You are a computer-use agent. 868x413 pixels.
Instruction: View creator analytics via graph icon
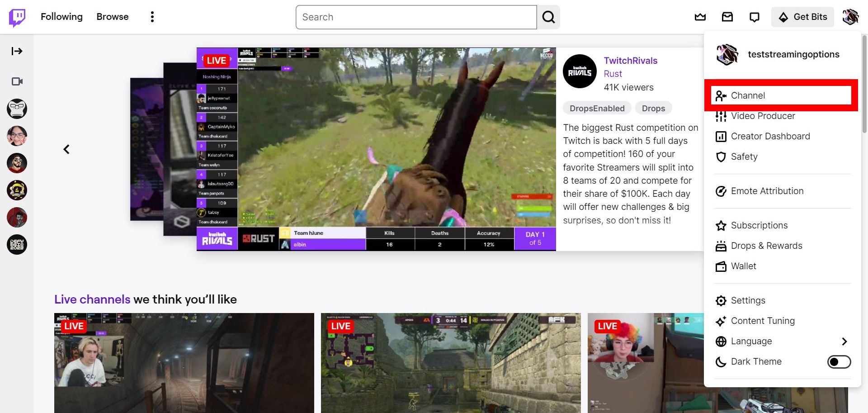pos(700,17)
